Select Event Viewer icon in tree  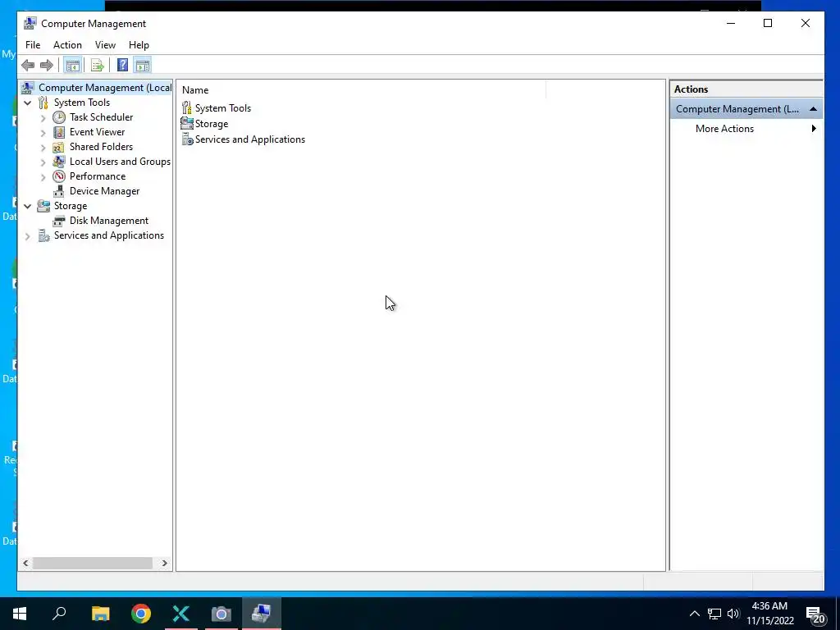coord(59,132)
